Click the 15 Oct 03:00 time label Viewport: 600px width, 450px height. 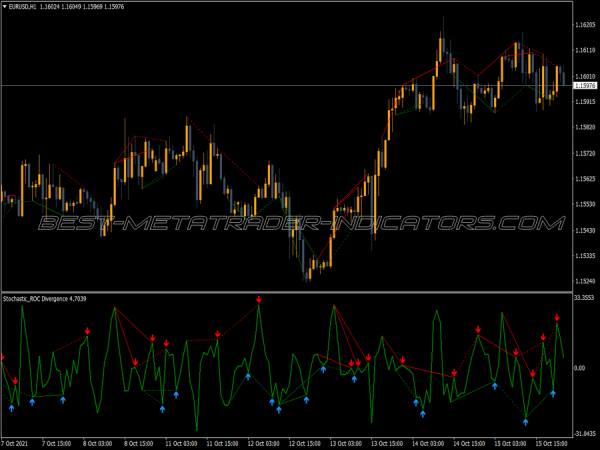(x=510, y=444)
